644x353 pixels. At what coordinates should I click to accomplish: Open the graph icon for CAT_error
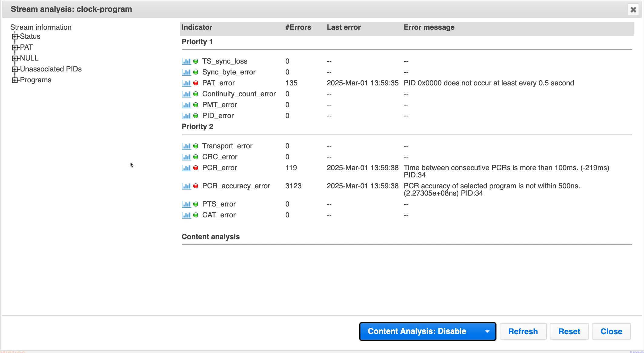186,215
